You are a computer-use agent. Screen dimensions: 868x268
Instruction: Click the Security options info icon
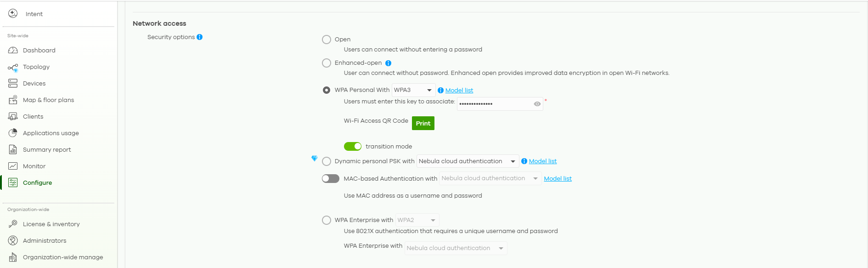200,37
